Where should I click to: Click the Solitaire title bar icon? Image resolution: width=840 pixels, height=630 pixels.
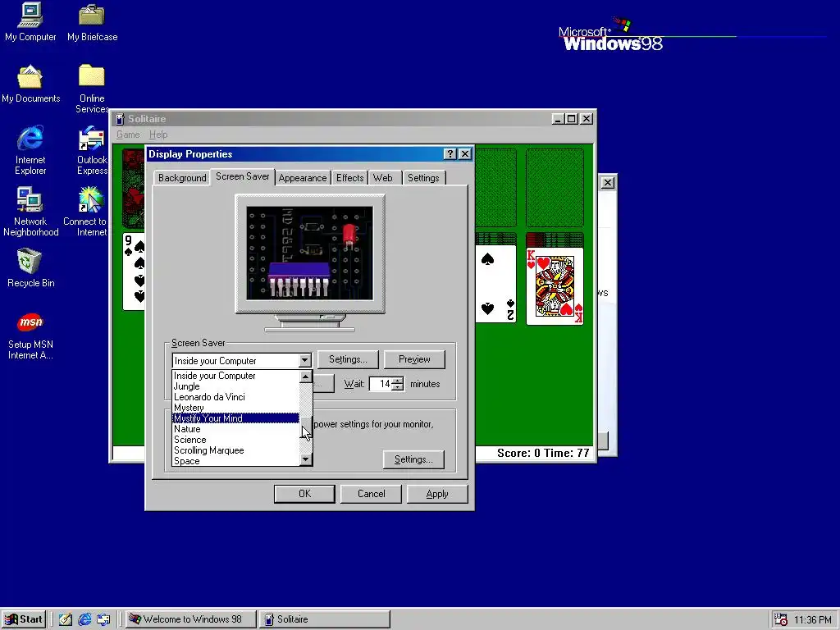(120, 119)
